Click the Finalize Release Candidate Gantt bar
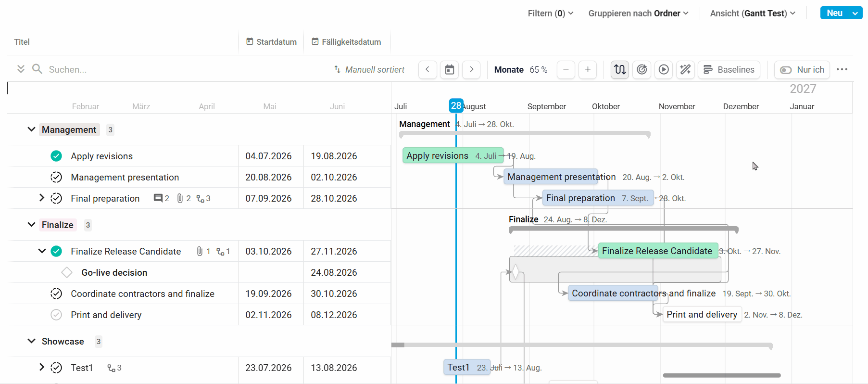 [658, 251]
